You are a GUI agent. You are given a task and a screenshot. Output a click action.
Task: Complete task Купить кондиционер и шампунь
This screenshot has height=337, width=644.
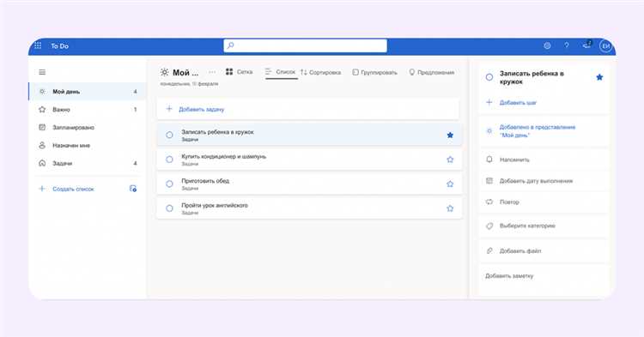(169, 159)
